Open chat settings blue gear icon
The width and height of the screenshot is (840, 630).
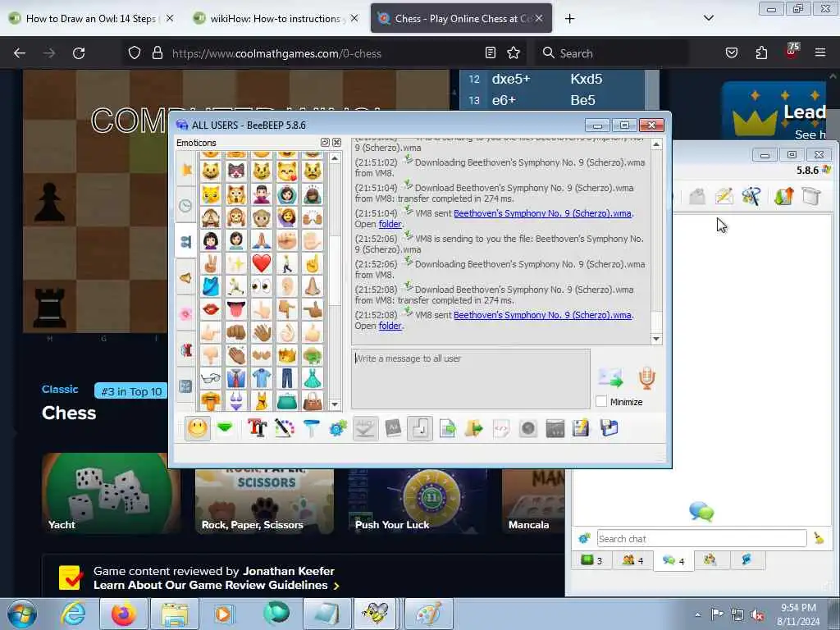click(x=338, y=428)
